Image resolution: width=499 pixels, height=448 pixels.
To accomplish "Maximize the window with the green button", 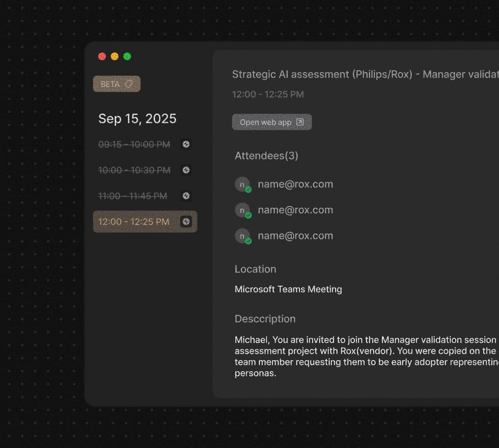I will click(x=127, y=56).
